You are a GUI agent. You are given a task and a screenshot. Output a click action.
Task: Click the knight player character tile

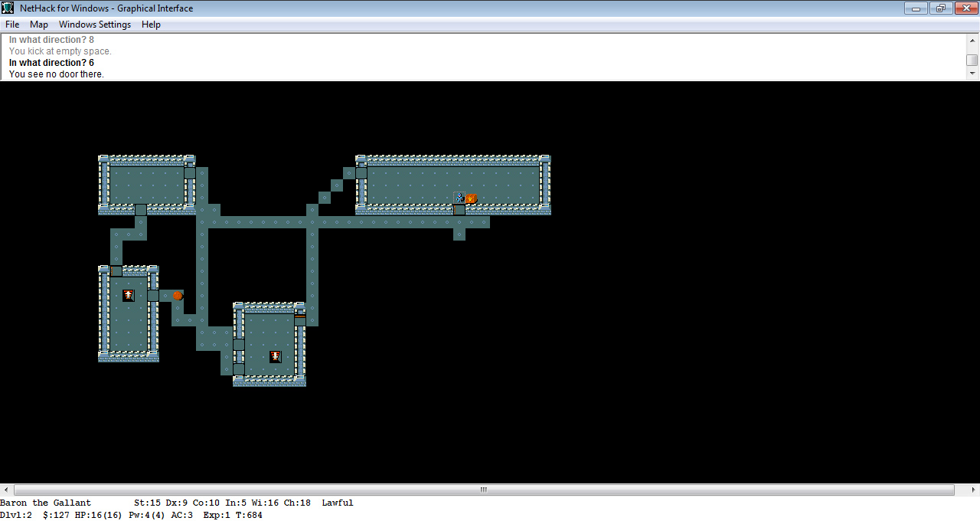point(459,198)
